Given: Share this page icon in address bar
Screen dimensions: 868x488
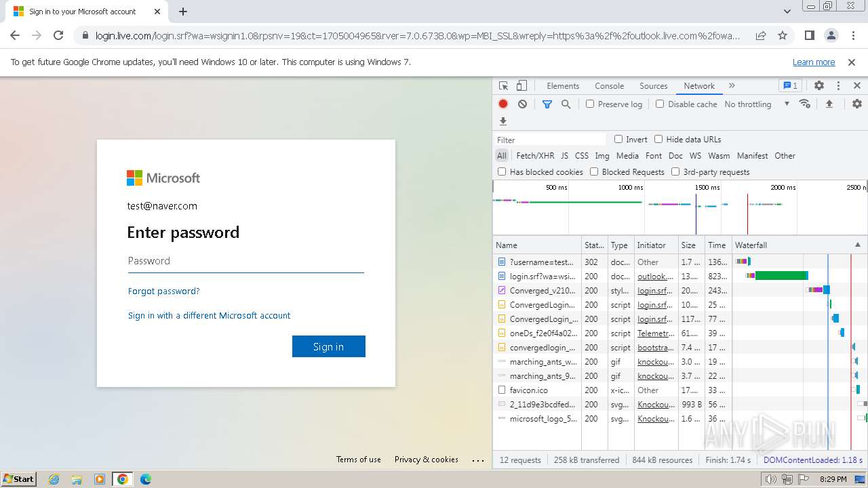Looking at the screenshot, I should click(x=761, y=35).
